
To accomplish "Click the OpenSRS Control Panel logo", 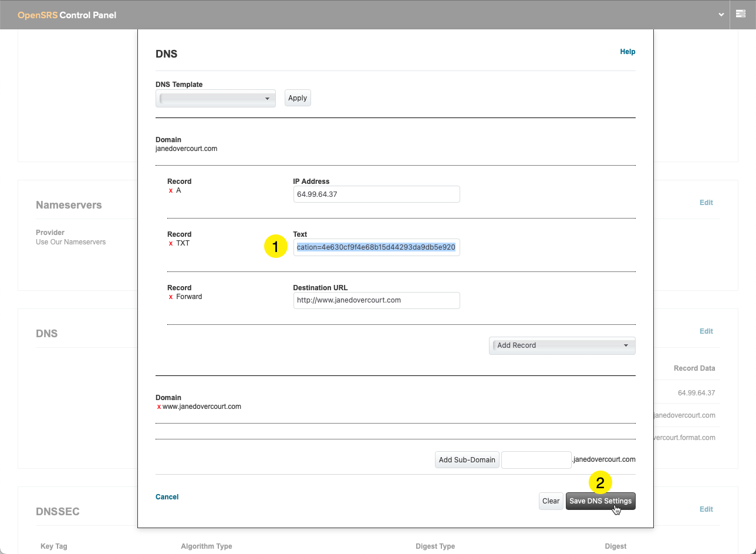I will (x=67, y=15).
